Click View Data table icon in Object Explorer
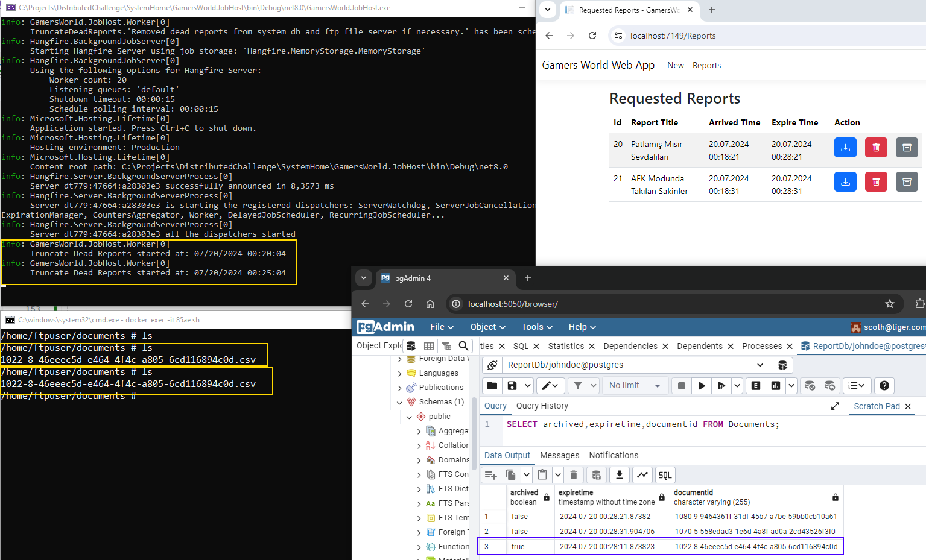The image size is (926, 560). pyautogui.click(x=429, y=345)
